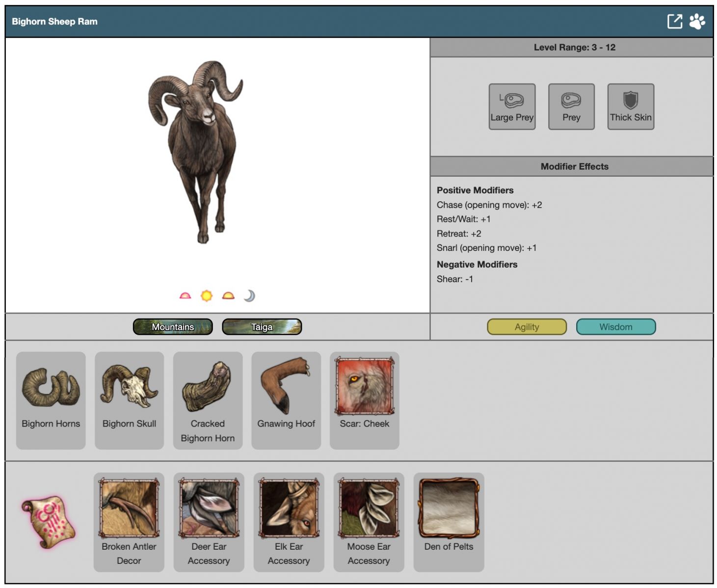Click the crescent moon night icon
This screenshot has height=588, width=717.
[249, 296]
